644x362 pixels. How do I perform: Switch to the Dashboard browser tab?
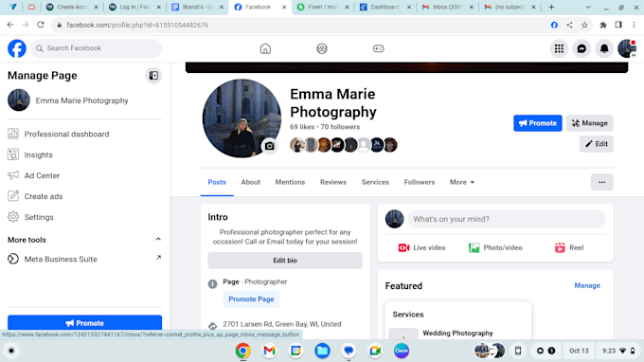(x=385, y=7)
